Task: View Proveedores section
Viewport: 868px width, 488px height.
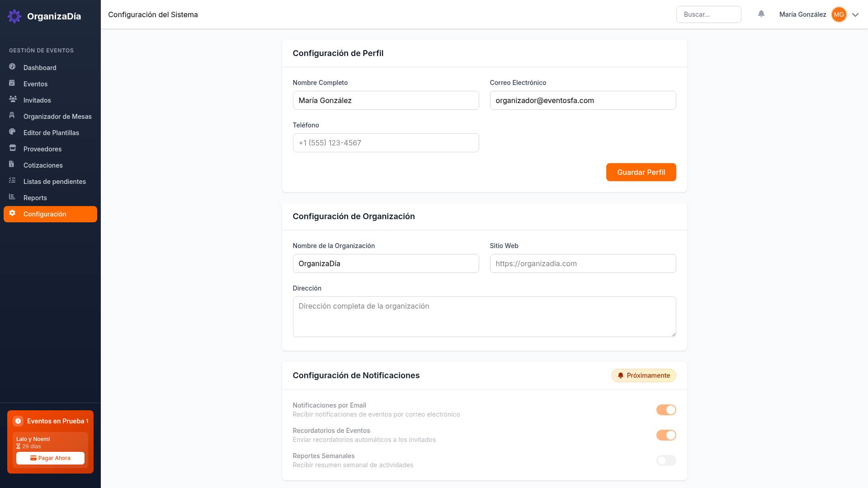Action: (x=42, y=149)
